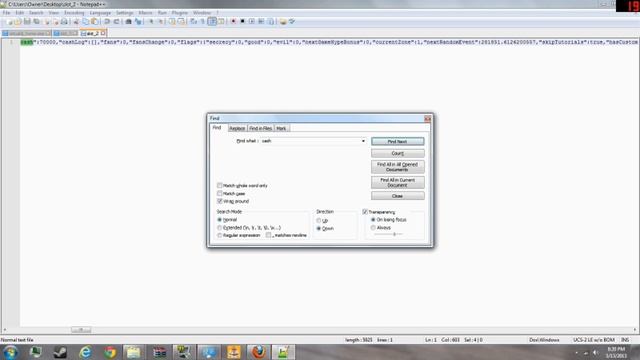Open Firefox from the taskbar

[x=258, y=352]
